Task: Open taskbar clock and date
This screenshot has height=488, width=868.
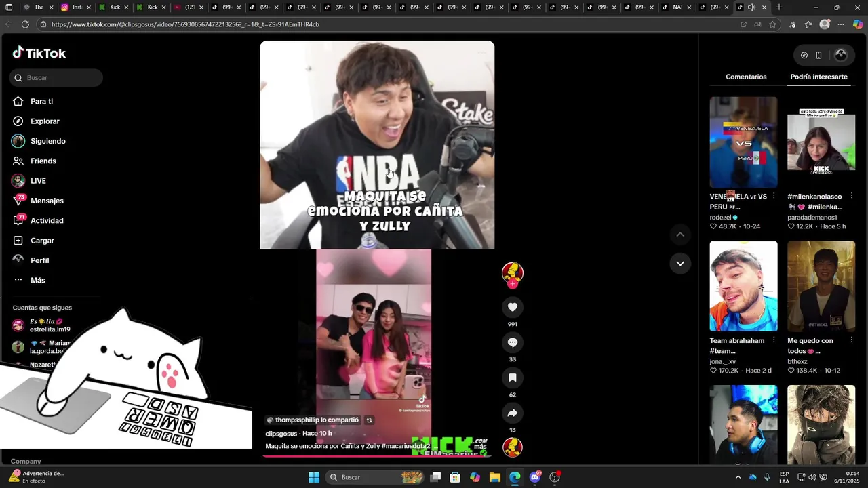Action: click(848, 477)
